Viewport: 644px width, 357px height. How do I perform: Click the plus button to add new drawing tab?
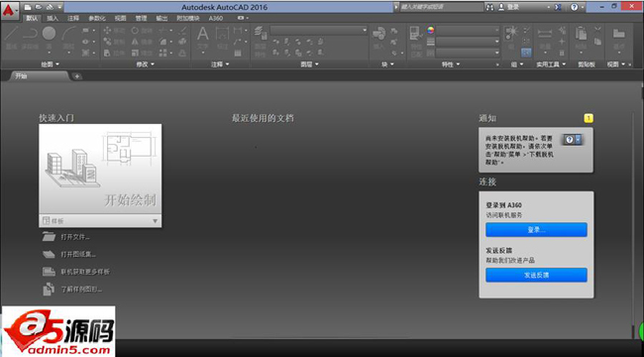(76, 76)
